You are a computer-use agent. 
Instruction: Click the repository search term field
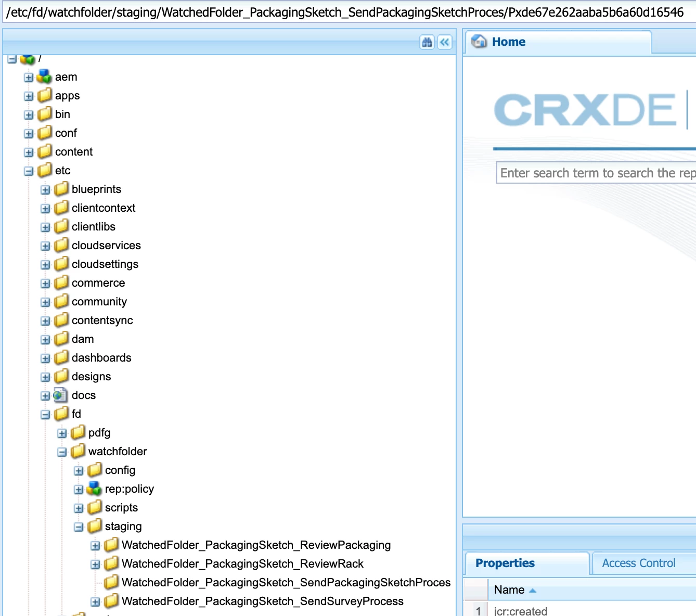(597, 173)
